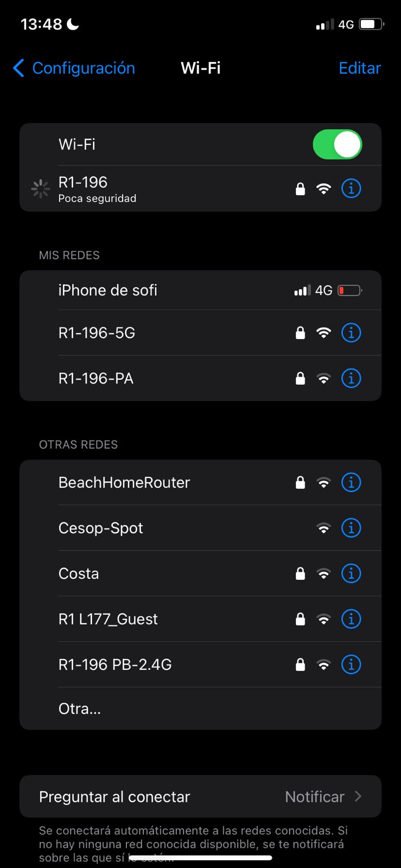Tap chevron beside Notificar
The width and height of the screenshot is (401, 868).
[358, 796]
